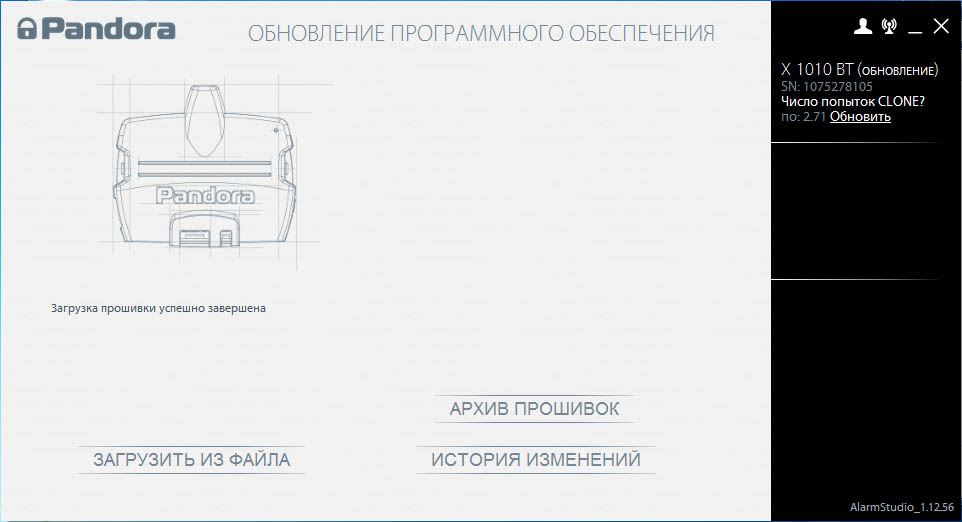Click the Pandora label on device drawing
This screenshot has height=522, width=962.
click(x=204, y=196)
